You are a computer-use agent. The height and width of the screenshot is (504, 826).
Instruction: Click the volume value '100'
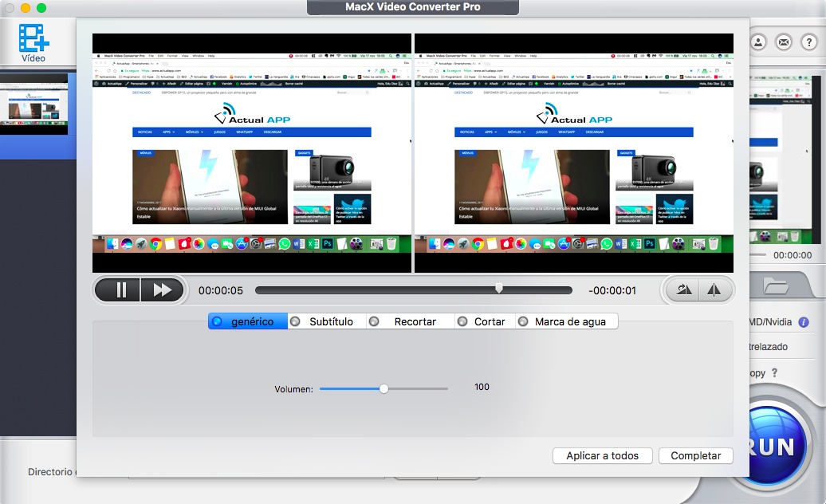point(482,387)
